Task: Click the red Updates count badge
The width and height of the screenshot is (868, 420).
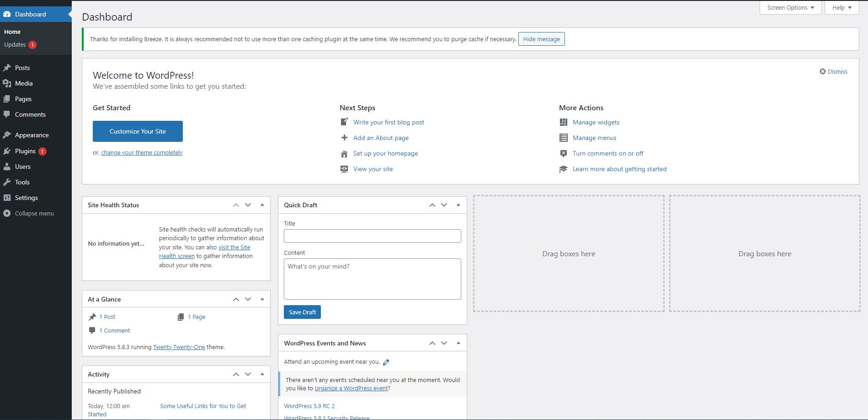Action: (x=32, y=45)
